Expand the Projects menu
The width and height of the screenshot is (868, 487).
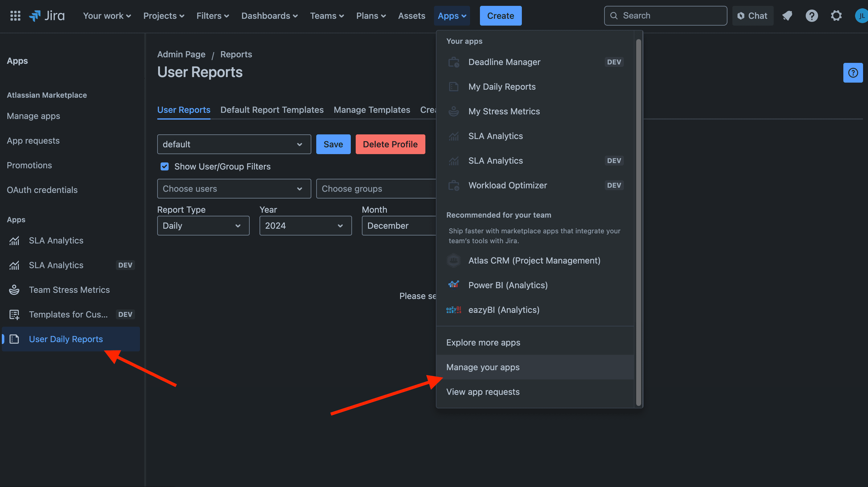click(163, 15)
